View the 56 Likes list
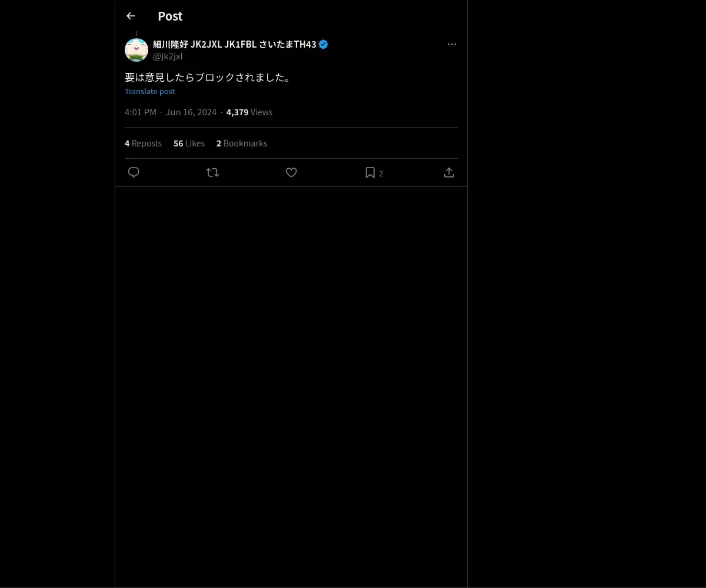The height and width of the screenshot is (588, 706). click(189, 143)
